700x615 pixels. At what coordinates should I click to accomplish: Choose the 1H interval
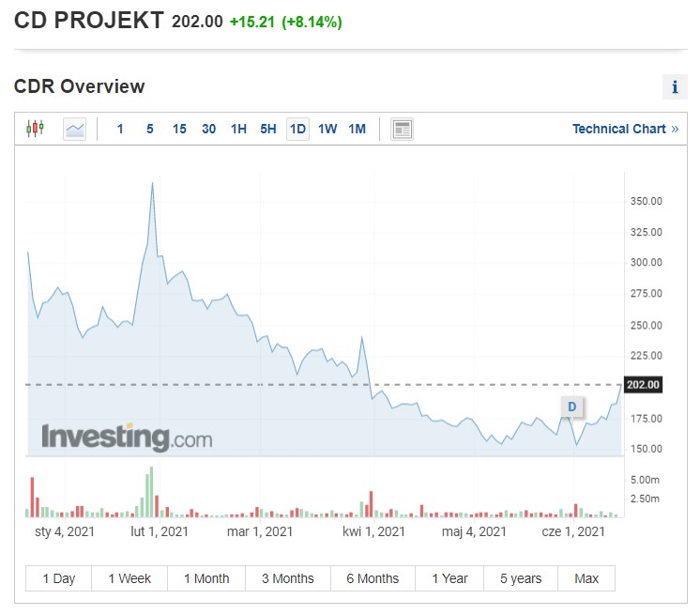pos(238,129)
